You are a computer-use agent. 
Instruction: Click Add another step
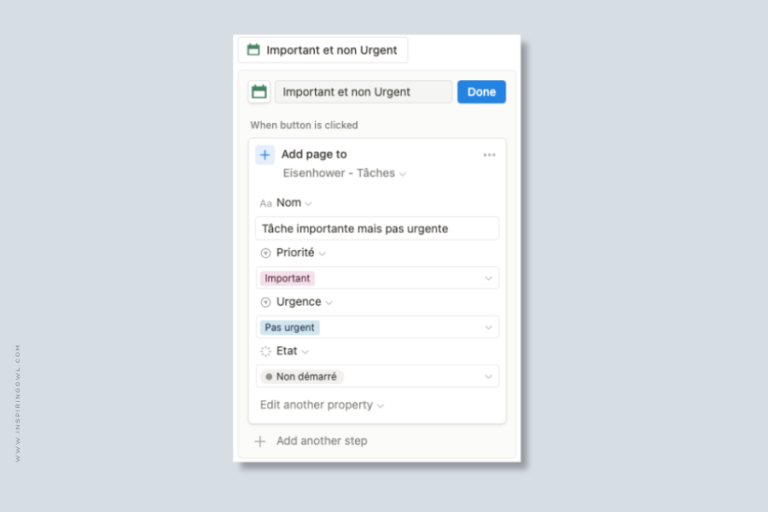click(x=322, y=440)
